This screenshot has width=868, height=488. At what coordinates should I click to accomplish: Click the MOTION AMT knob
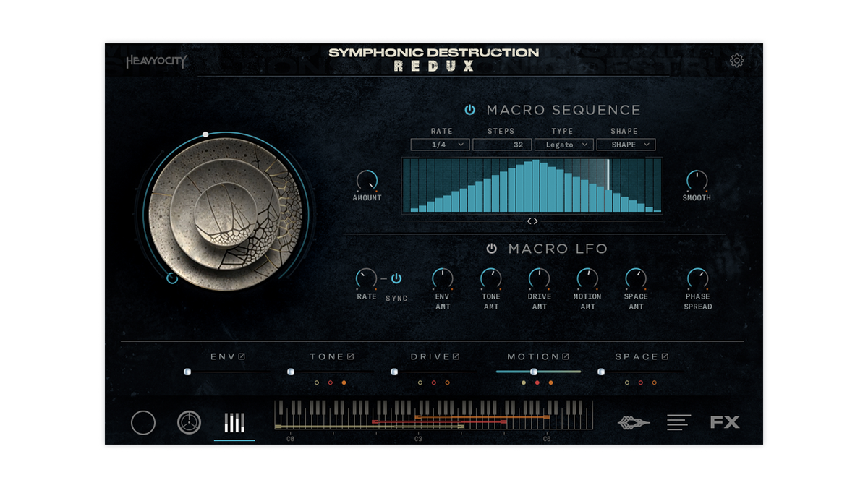click(587, 279)
